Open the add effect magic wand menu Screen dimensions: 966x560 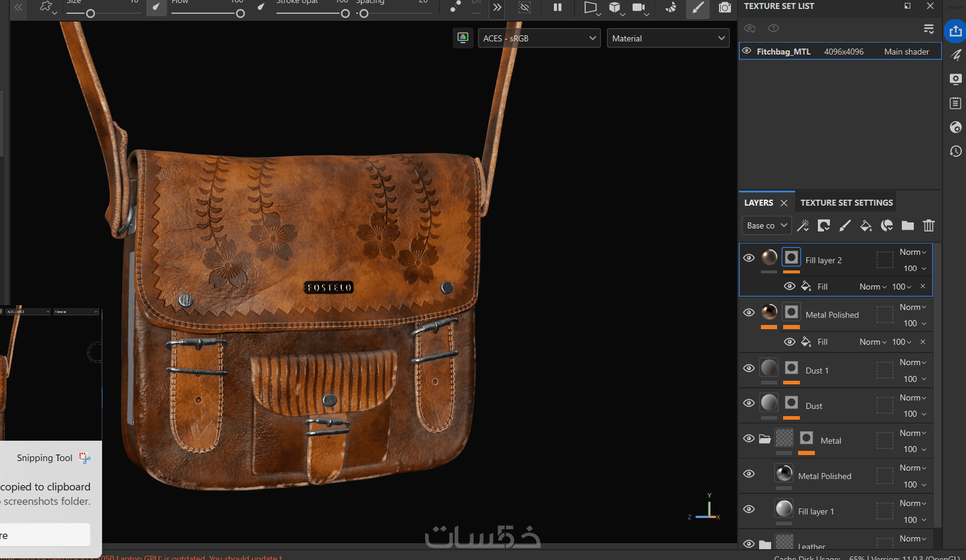coord(803,225)
